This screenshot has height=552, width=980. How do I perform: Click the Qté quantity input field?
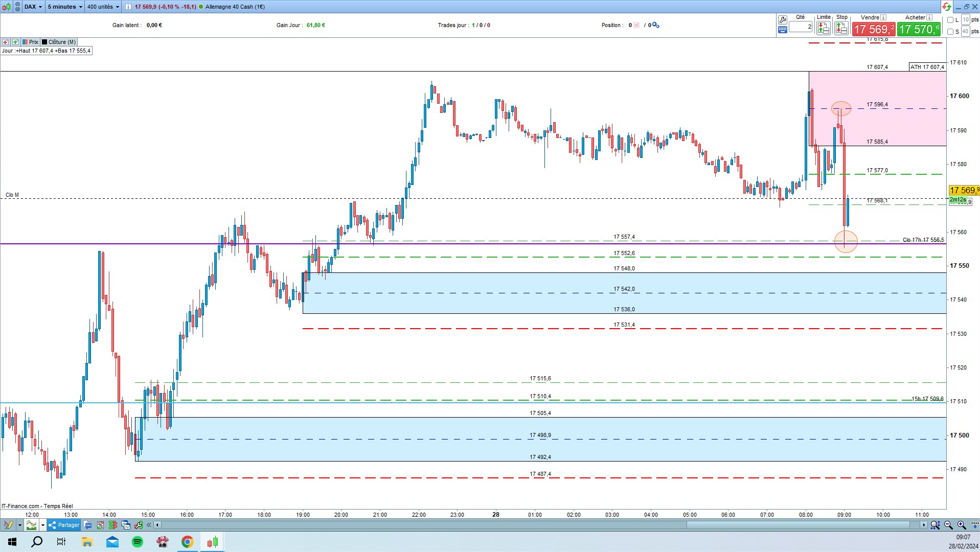pyautogui.click(x=801, y=27)
